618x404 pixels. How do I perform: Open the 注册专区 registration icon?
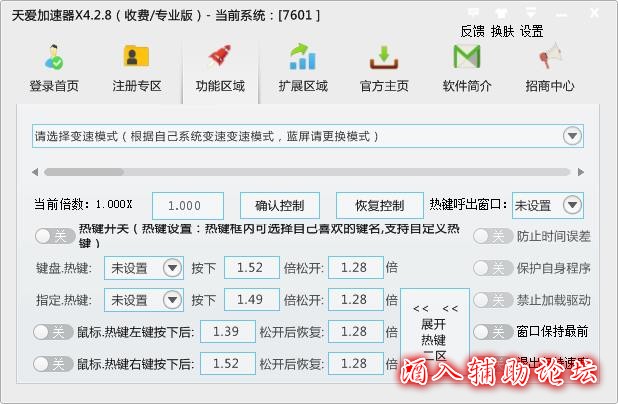[136, 56]
